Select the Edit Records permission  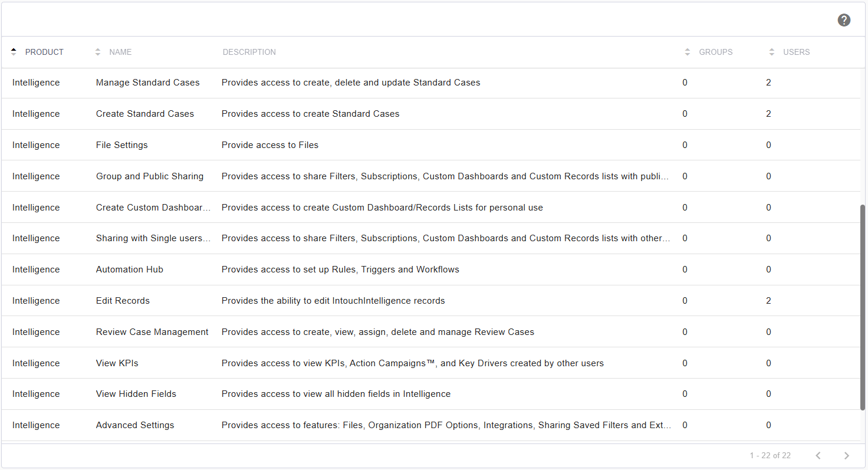[x=123, y=301]
